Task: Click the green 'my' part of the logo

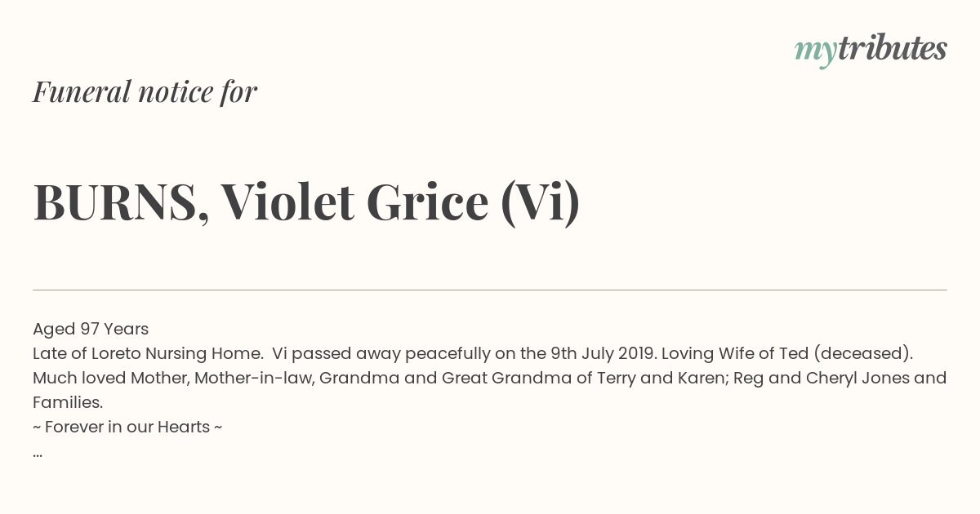Action: click(x=816, y=51)
